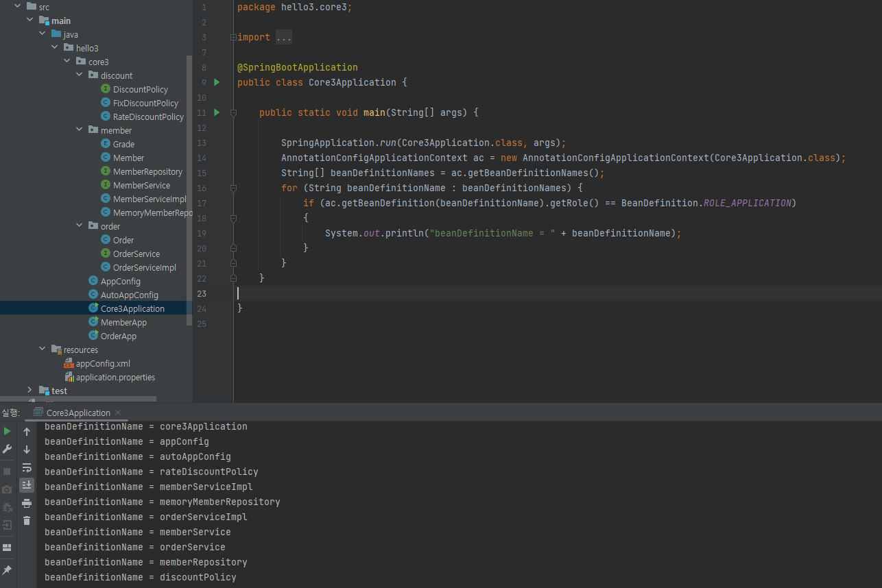The image size is (882, 588).
Task: Toggle scroll to end of console
Action: [27, 485]
